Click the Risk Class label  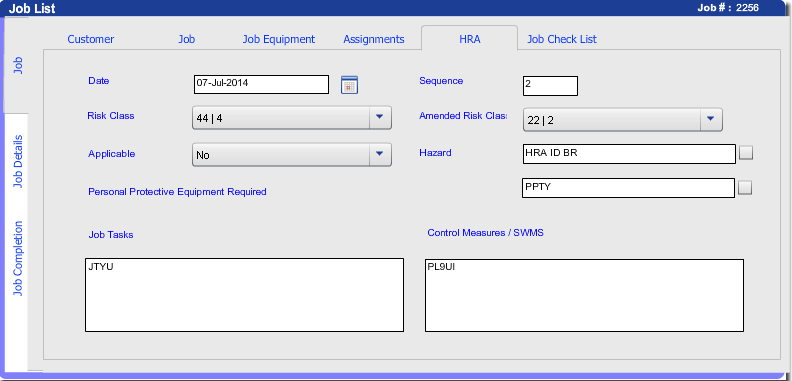[x=111, y=116]
